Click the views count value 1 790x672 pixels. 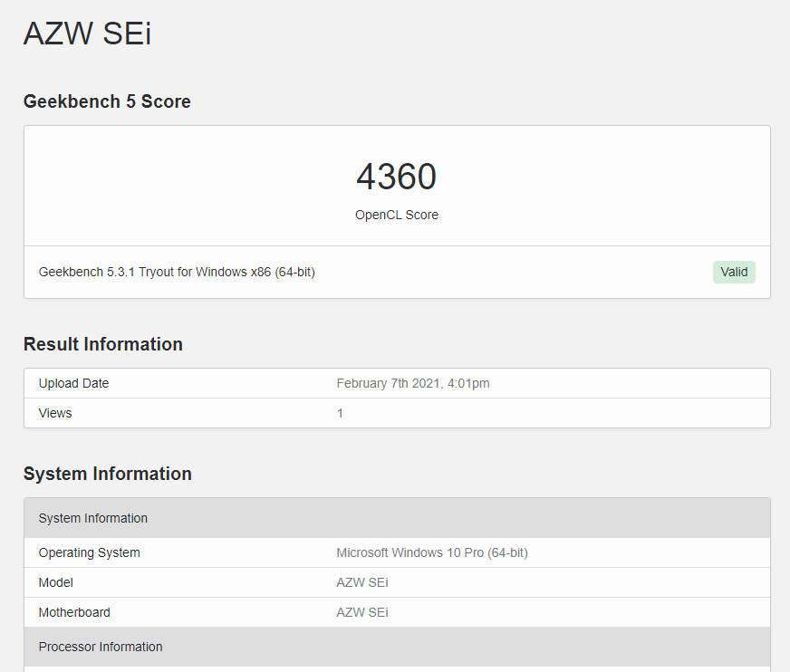pyautogui.click(x=340, y=413)
